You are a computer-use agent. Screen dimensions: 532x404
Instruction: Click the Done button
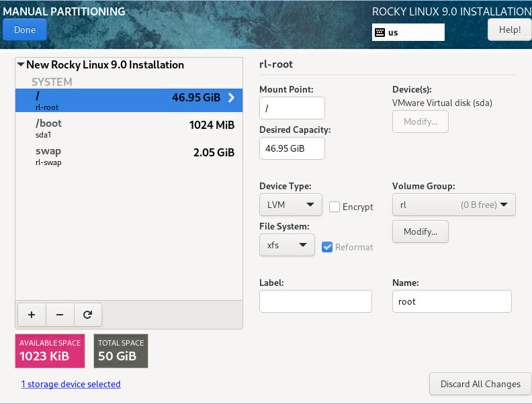25,30
